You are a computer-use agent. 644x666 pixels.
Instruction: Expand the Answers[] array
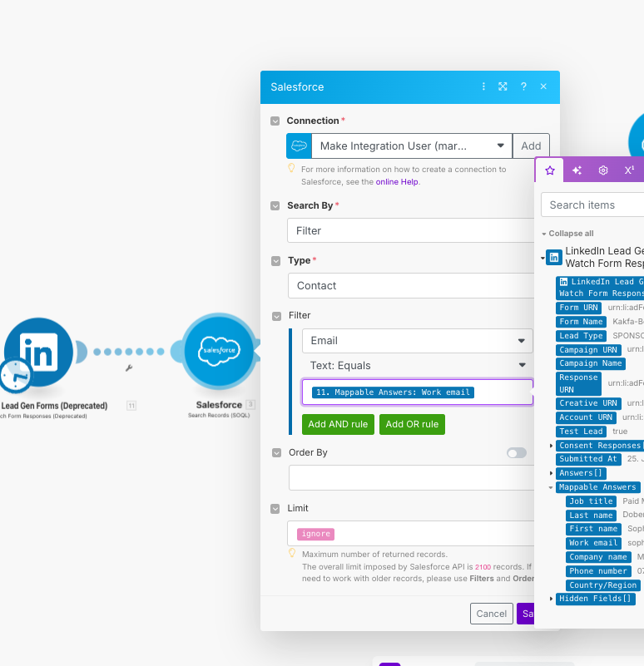552,473
